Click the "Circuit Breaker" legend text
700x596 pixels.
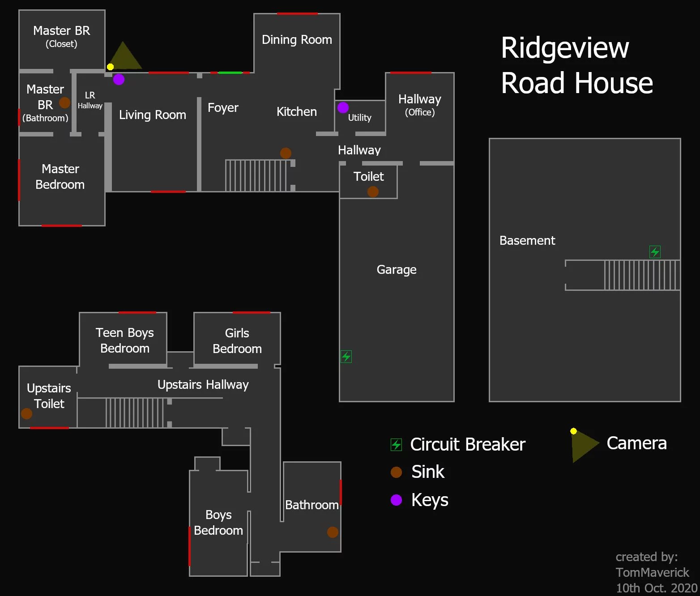click(468, 444)
